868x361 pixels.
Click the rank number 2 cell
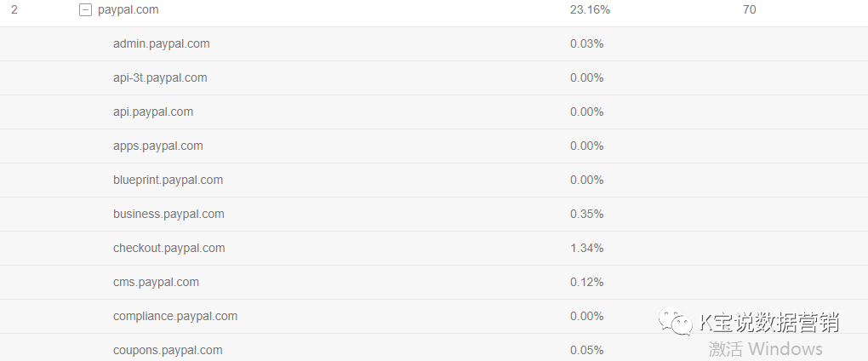pyautogui.click(x=14, y=10)
